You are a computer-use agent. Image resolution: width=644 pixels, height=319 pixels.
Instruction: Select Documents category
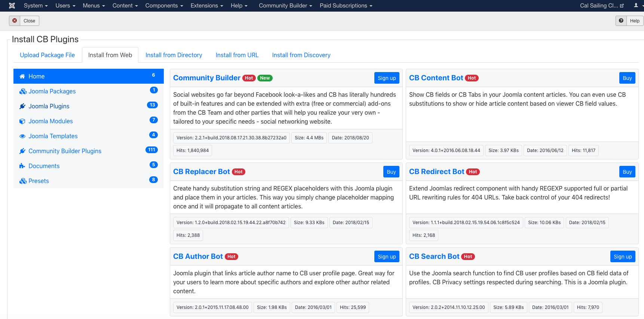[89, 166]
